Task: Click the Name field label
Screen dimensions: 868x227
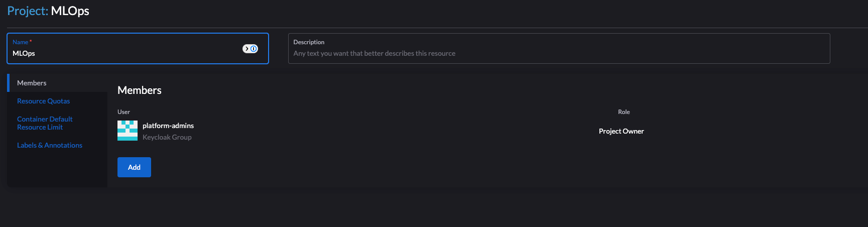Action: pyautogui.click(x=21, y=42)
